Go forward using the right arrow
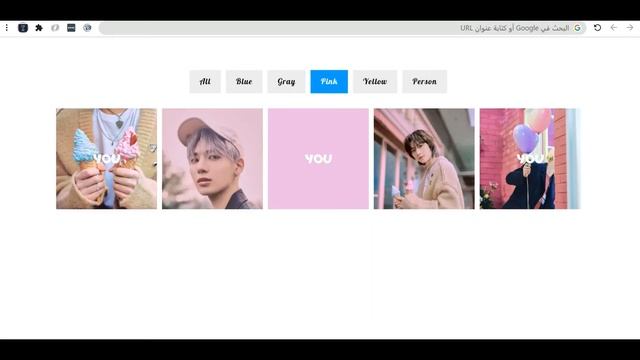 point(630,28)
